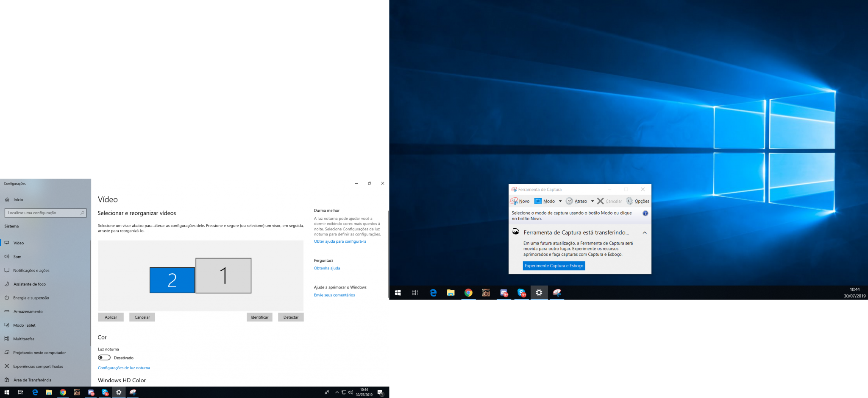Click the network icon in the system tray
This screenshot has width=868, height=398.
(344, 392)
